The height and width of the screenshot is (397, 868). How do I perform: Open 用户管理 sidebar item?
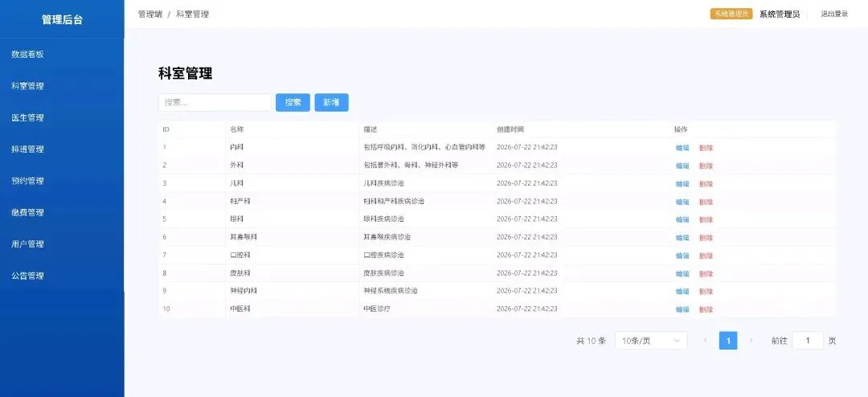tap(27, 244)
